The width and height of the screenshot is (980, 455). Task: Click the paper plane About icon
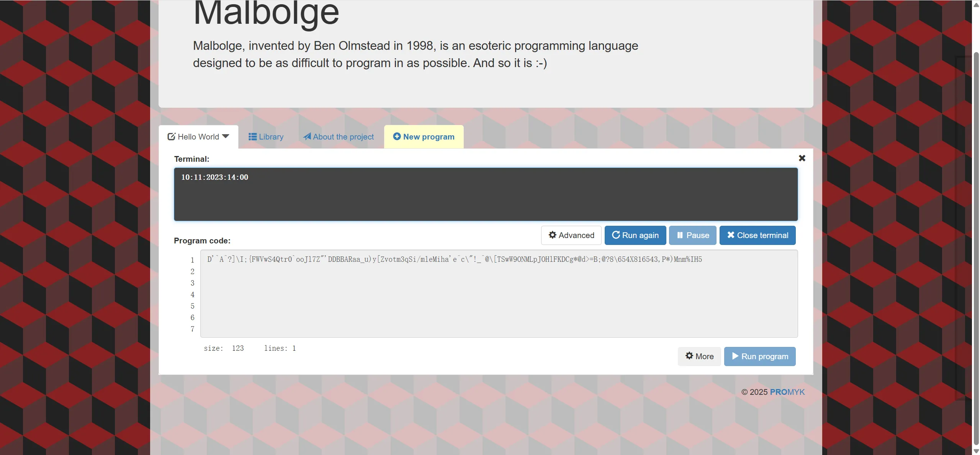click(x=307, y=136)
